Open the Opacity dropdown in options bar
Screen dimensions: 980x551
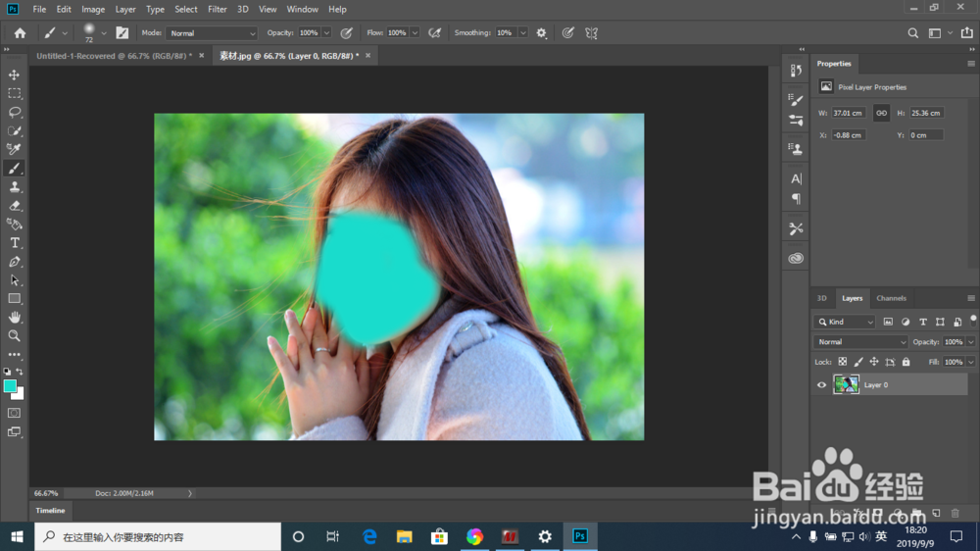pos(326,33)
